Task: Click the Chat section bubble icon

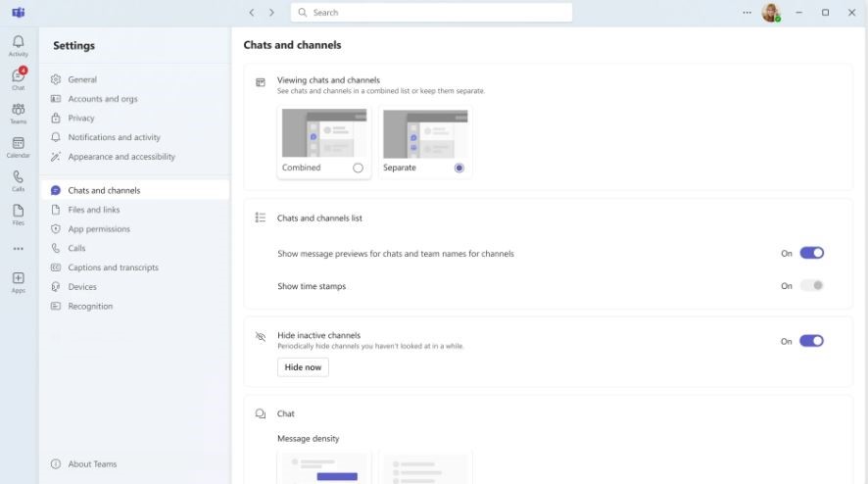Action: pyautogui.click(x=261, y=413)
